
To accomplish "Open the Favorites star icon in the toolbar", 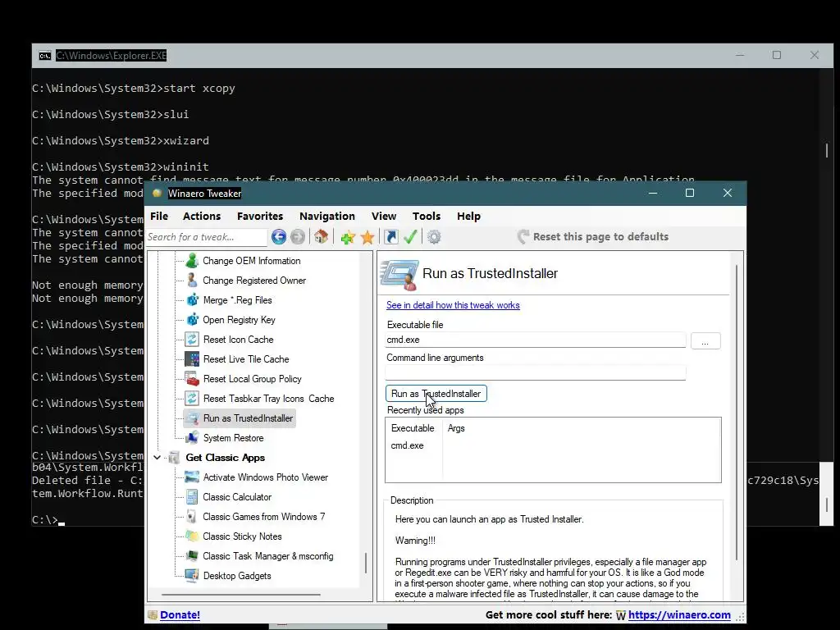I will pyautogui.click(x=367, y=237).
